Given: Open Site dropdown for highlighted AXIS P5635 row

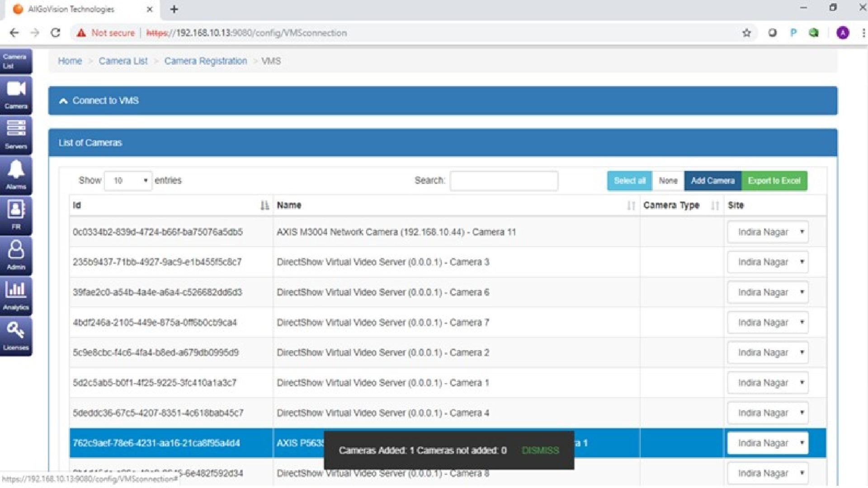Looking at the screenshot, I should (768, 443).
